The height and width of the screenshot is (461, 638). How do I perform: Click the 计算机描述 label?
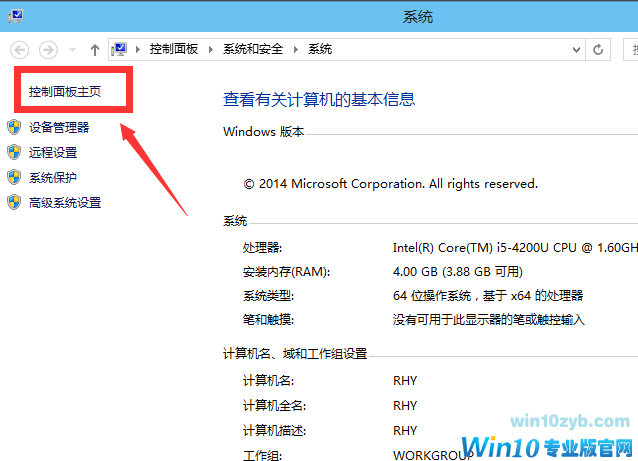click(x=274, y=430)
